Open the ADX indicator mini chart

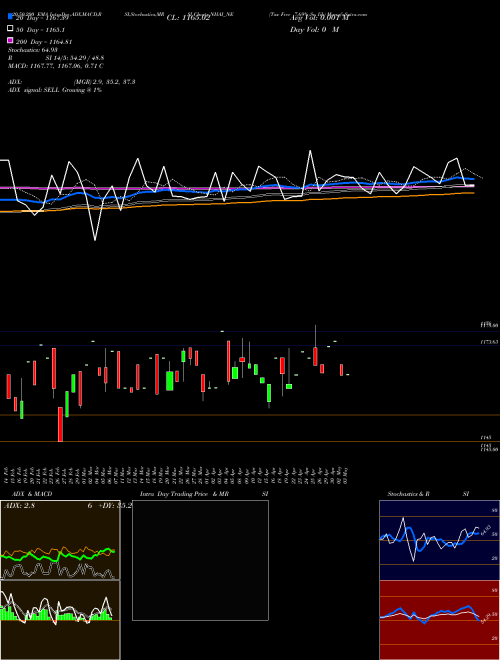(60, 540)
